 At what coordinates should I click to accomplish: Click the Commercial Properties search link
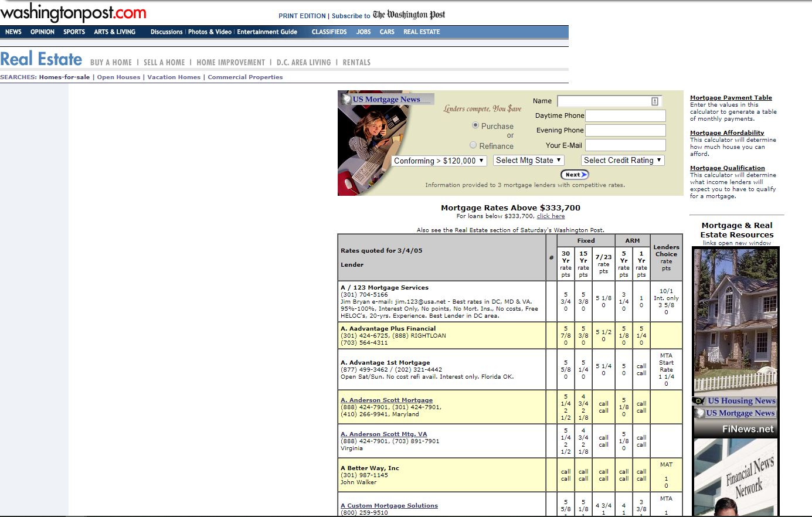(245, 77)
